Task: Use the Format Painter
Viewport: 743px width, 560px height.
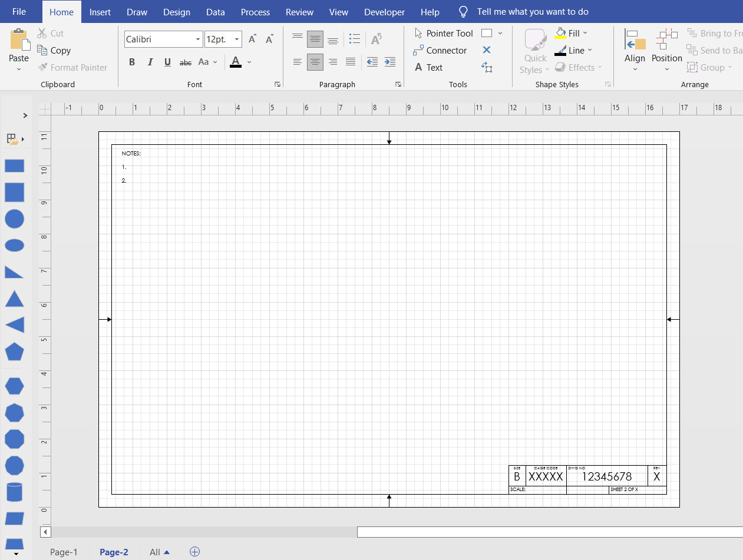Action: click(x=72, y=67)
